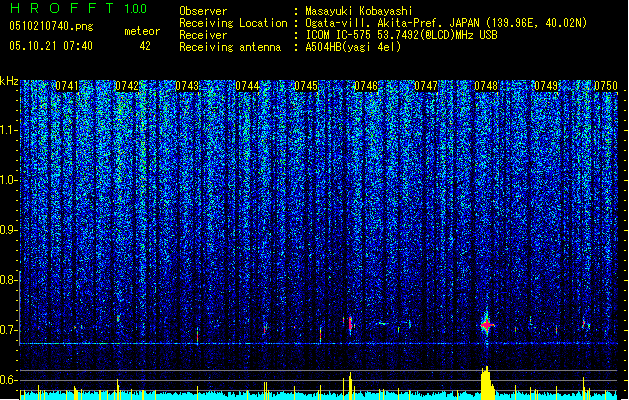
Task: Click the ICOM IC-575 receiver text
Action: 401,35
